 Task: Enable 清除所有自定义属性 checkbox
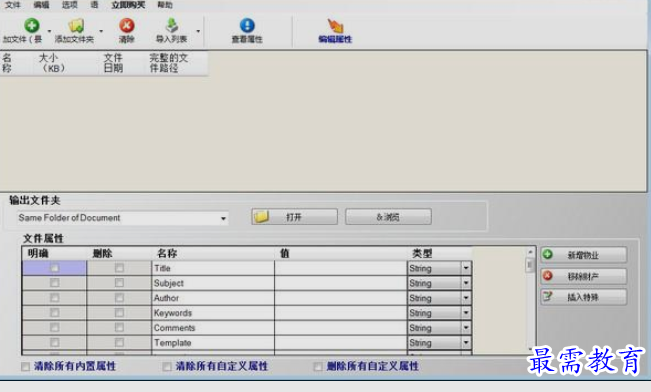point(167,366)
